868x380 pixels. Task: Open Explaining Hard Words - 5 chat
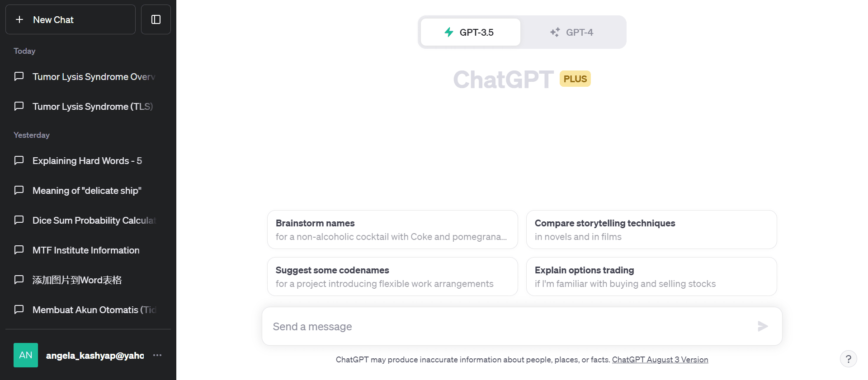(x=87, y=161)
